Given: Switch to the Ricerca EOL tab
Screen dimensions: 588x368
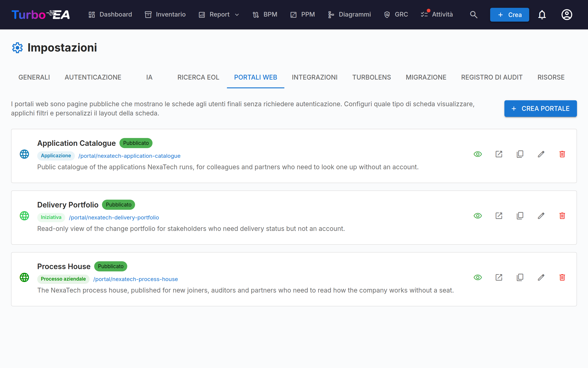Looking at the screenshot, I should [x=198, y=78].
